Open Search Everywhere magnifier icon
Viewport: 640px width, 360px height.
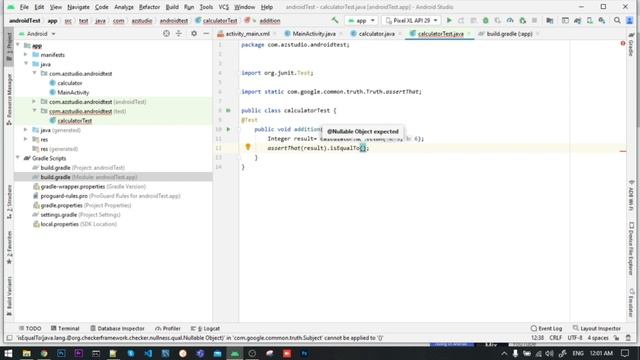[x=617, y=20]
